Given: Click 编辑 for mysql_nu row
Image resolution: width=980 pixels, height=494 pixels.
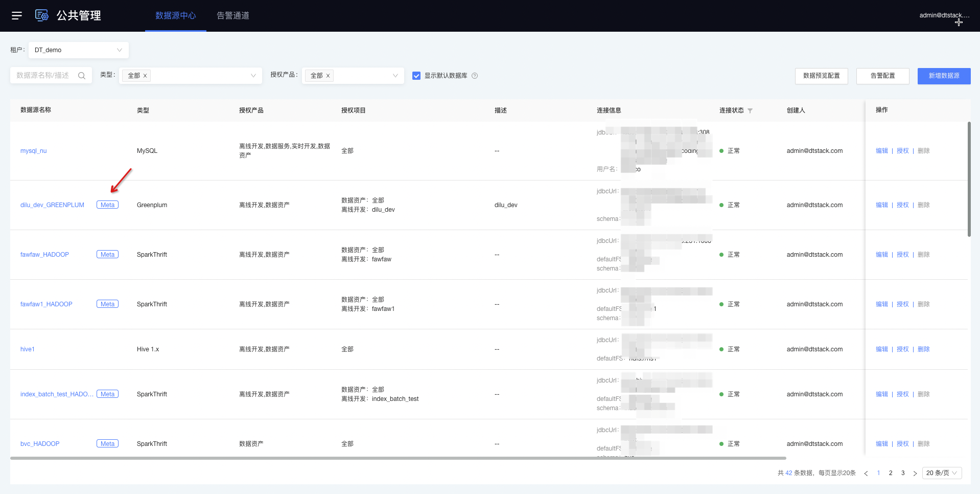Looking at the screenshot, I should pyautogui.click(x=882, y=151).
